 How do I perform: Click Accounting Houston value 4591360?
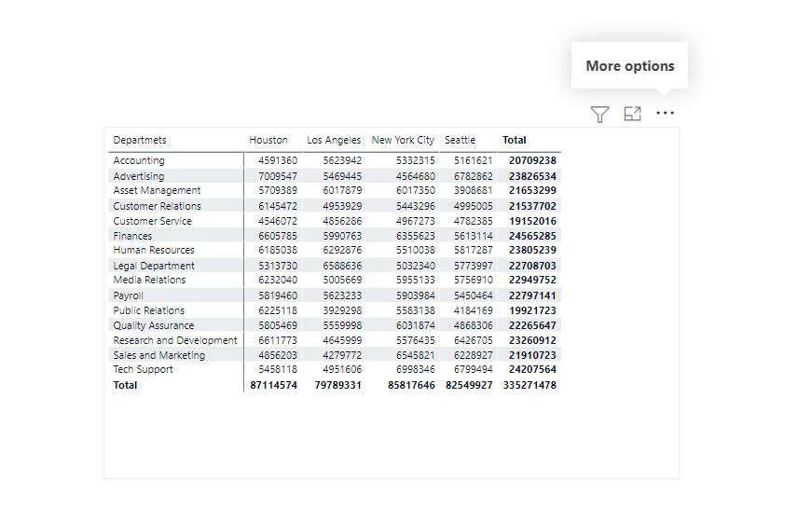(x=278, y=160)
